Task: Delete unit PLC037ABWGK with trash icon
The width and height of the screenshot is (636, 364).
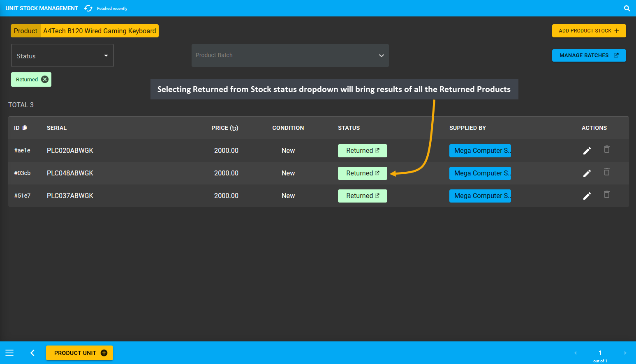Action: (x=607, y=195)
